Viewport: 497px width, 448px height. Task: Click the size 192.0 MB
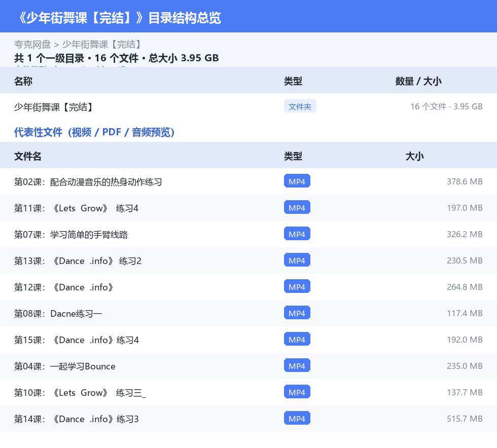[465, 340]
